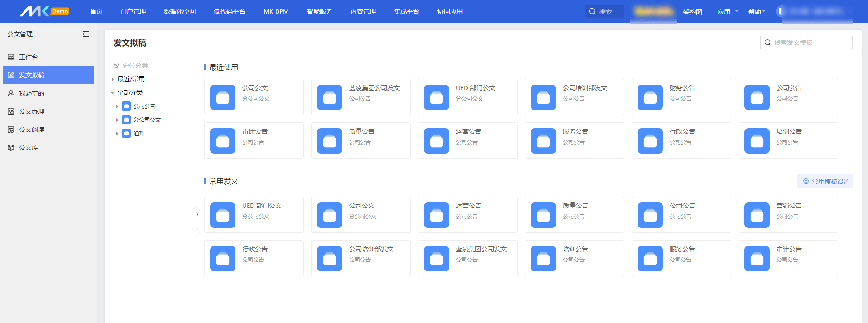
Task: Expand the 最近/常用 tree node
Action: click(113, 79)
